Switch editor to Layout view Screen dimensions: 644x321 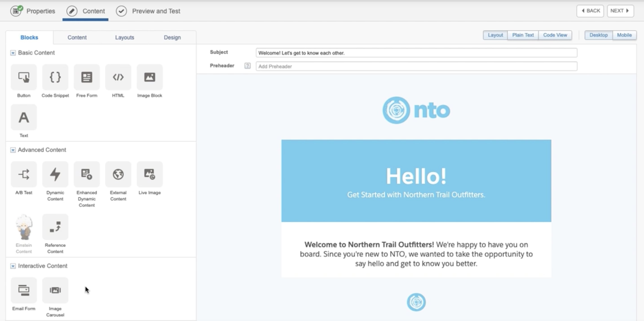coord(495,35)
